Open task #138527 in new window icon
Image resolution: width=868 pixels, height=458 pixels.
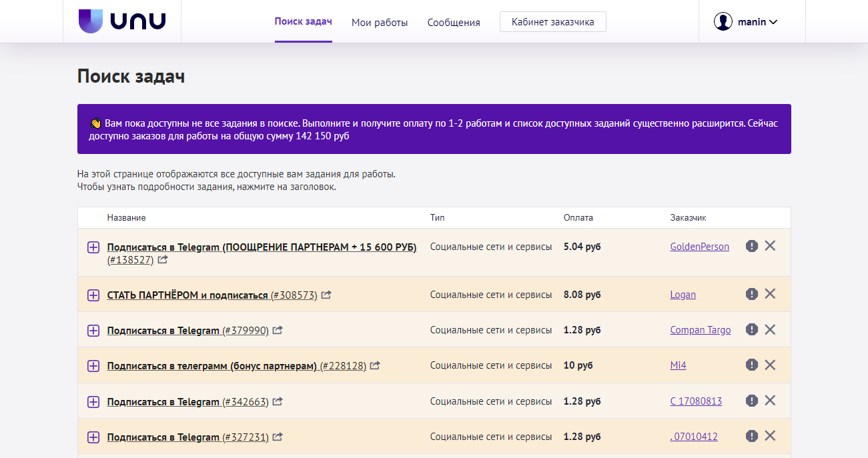pyautogui.click(x=163, y=260)
